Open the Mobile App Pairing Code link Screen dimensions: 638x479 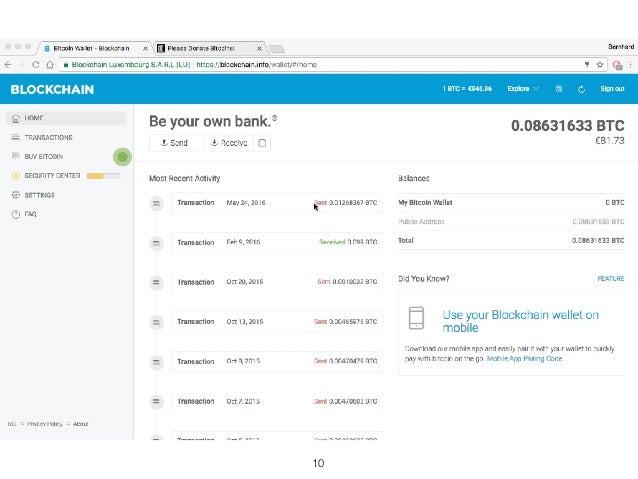(x=524, y=359)
